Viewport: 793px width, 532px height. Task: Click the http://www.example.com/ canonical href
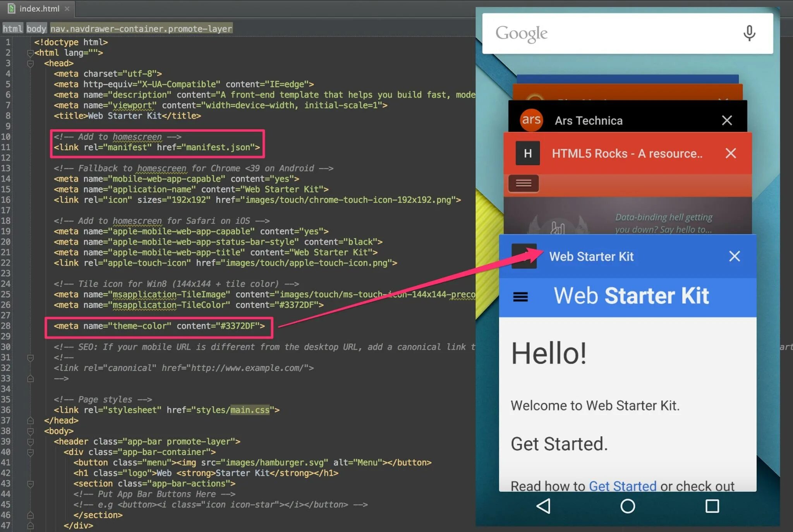pyautogui.click(x=248, y=368)
